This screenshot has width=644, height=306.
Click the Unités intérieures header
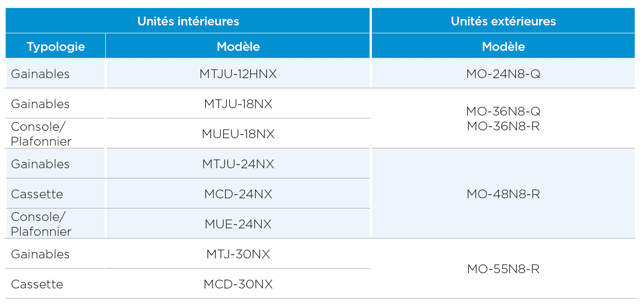[x=188, y=21]
